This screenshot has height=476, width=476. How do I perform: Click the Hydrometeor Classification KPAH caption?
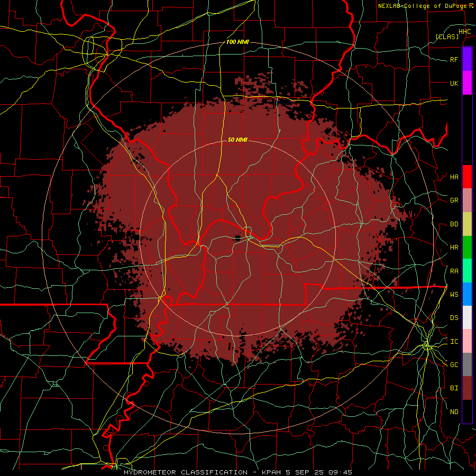[x=238, y=472]
